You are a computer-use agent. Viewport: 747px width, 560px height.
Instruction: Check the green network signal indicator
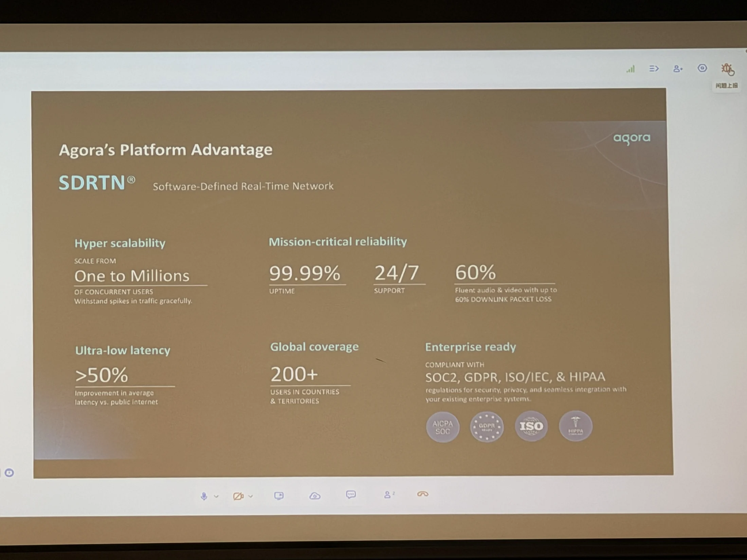coord(631,69)
